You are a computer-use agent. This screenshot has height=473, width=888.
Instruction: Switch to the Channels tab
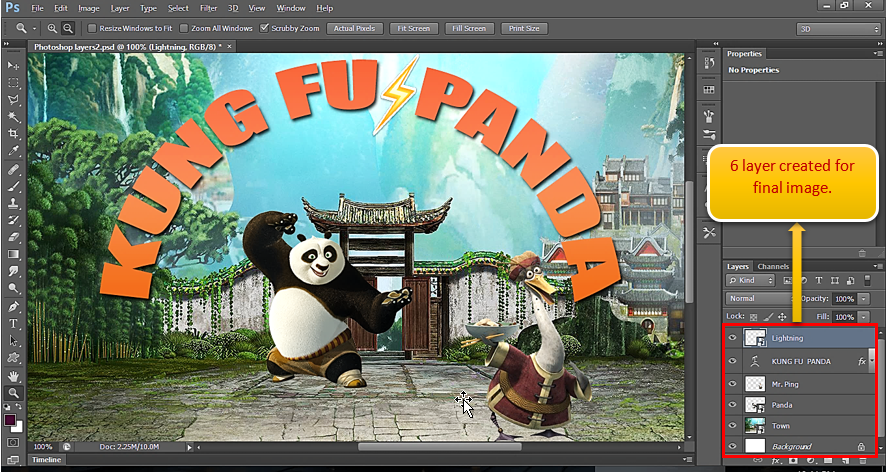coord(773,266)
